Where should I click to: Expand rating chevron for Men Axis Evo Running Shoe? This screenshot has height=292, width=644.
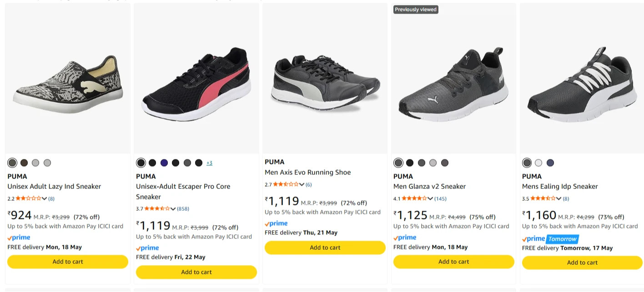(302, 184)
